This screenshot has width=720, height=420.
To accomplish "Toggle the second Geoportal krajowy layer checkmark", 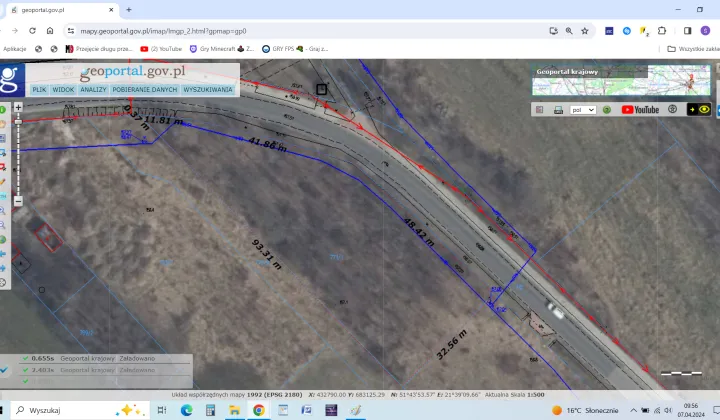I will 24,370.
